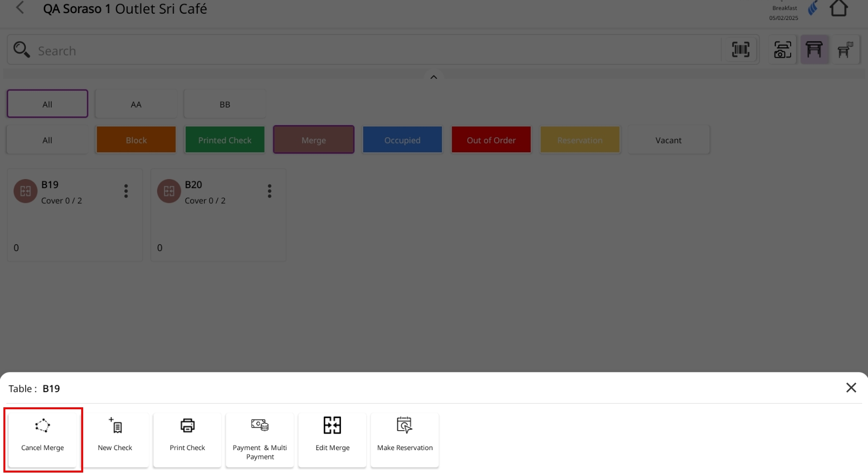Go to home screen icon
Viewport: 868px width, 473px height.
pyautogui.click(x=838, y=9)
